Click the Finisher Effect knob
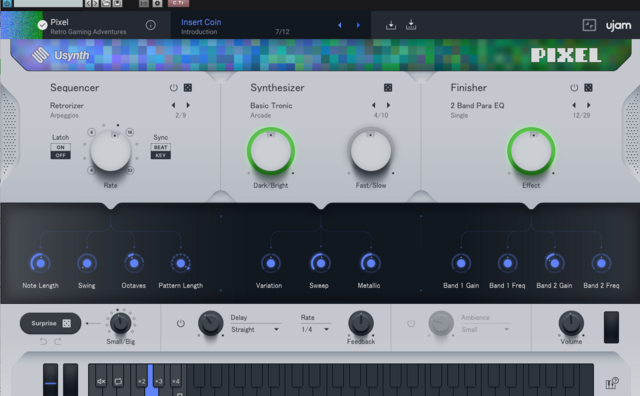The height and width of the screenshot is (396, 640). (531, 151)
